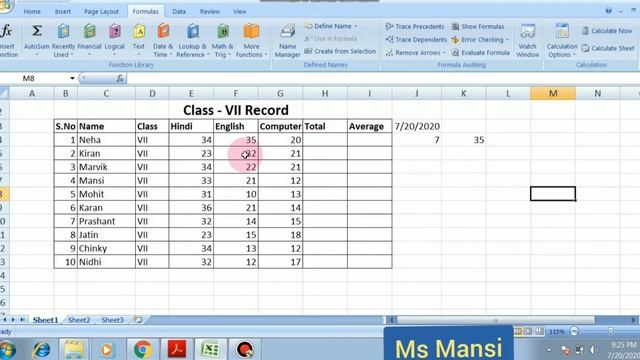The width and height of the screenshot is (640, 360).
Task: Click Trace Dependents
Action: (x=416, y=40)
